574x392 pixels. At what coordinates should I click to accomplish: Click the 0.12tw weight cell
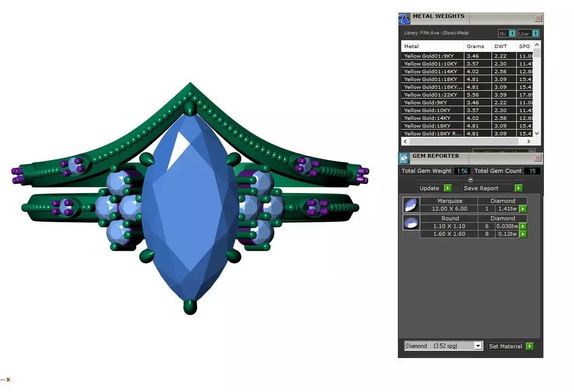click(x=508, y=234)
